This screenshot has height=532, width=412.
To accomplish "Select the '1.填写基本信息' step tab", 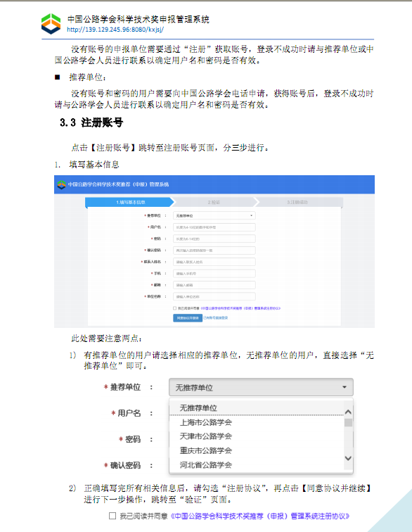I will point(129,202).
